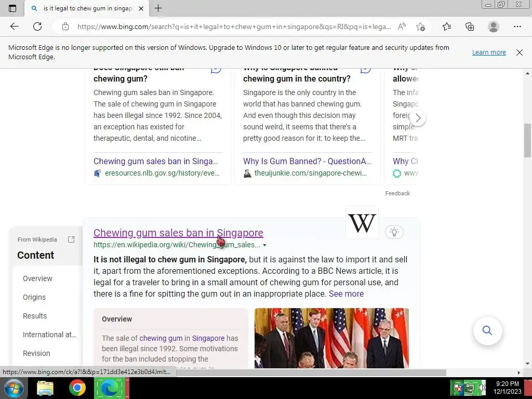Open Why Is Gum Banned? - QuestionA link
This screenshot has height=399, width=532.
point(307,161)
